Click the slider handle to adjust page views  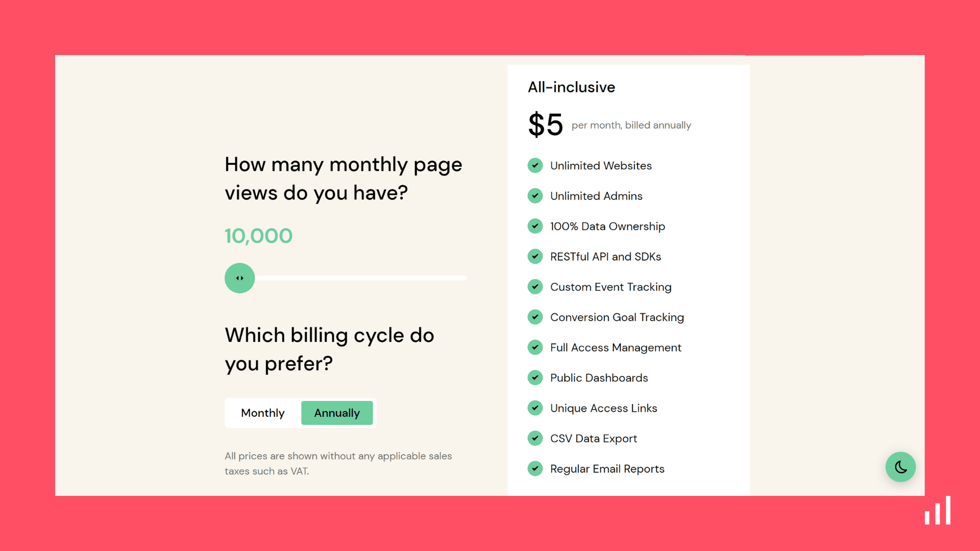(239, 278)
